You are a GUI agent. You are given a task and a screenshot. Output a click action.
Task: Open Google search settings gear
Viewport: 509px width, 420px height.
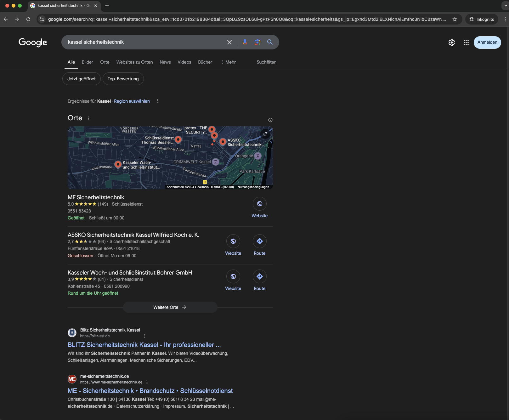452,43
